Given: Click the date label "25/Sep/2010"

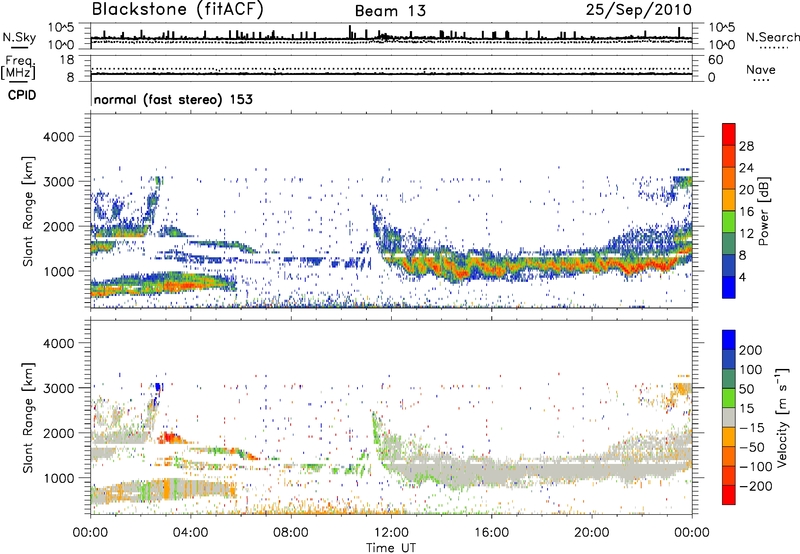Looking at the screenshot, I should [x=639, y=10].
